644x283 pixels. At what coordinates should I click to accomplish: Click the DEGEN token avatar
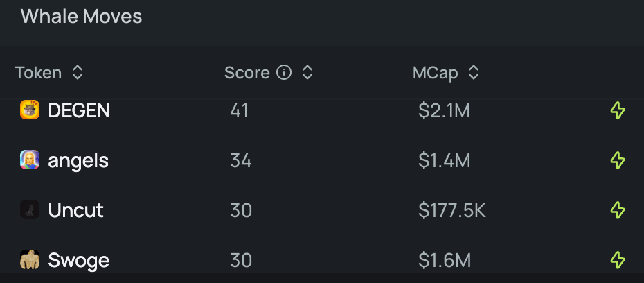point(30,110)
